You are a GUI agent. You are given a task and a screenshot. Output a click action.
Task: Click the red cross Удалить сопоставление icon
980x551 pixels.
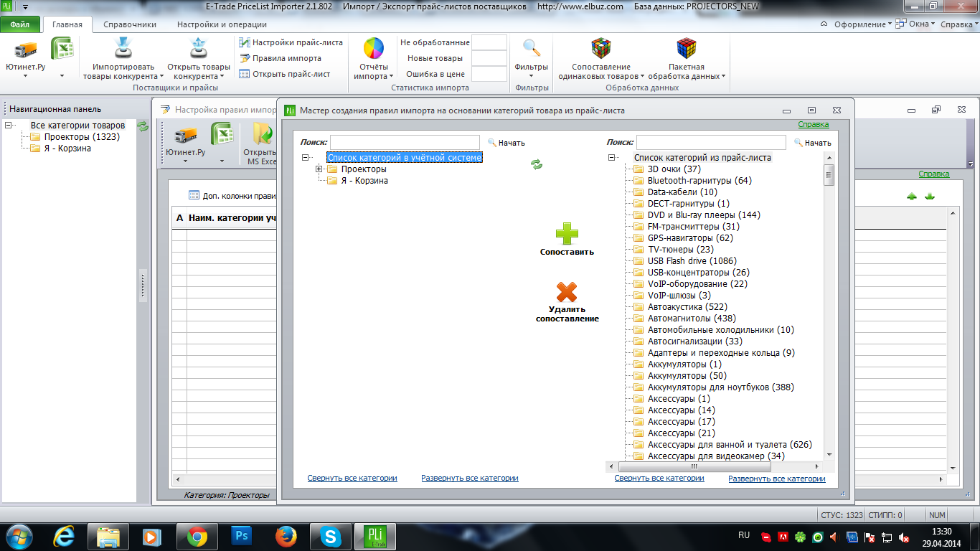(567, 292)
